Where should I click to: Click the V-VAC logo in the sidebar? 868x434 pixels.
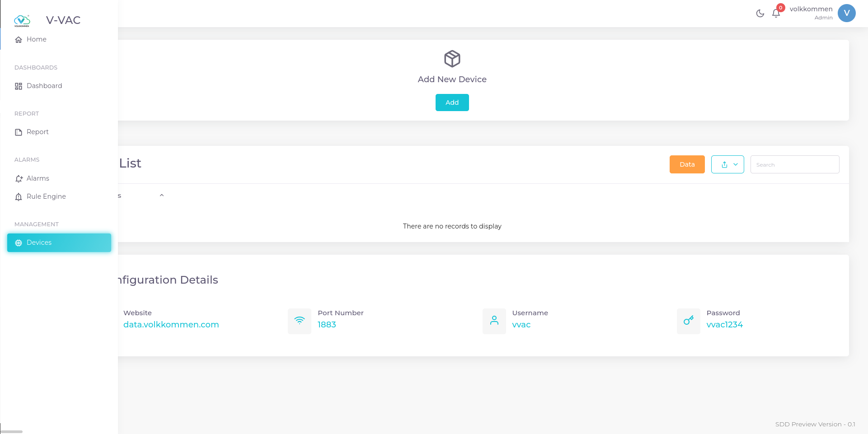[x=23, y=20]
